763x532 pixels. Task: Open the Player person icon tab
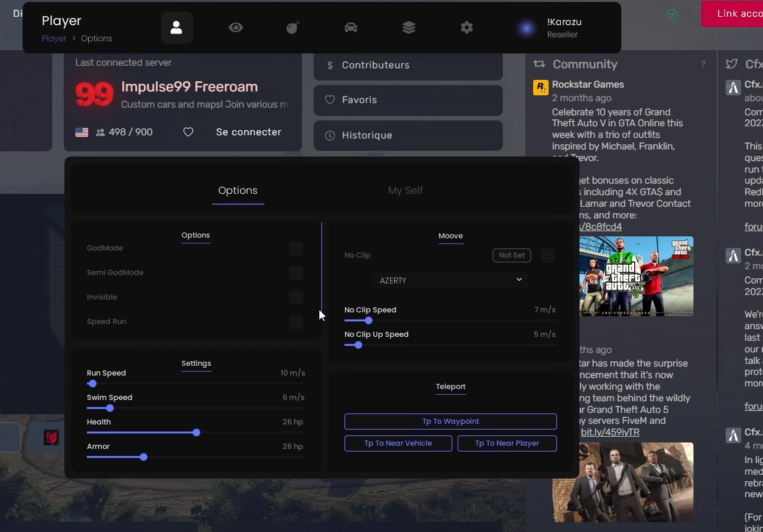[x=176, y=28]
